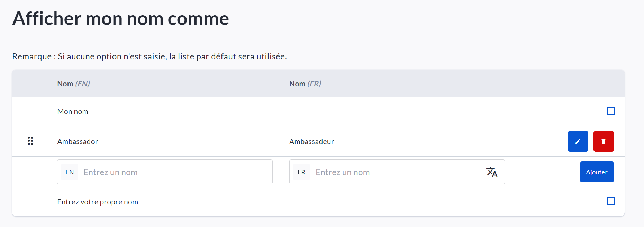644x227 pixels.
Task: Click the gray table header bar
Action: pos(450,84)
